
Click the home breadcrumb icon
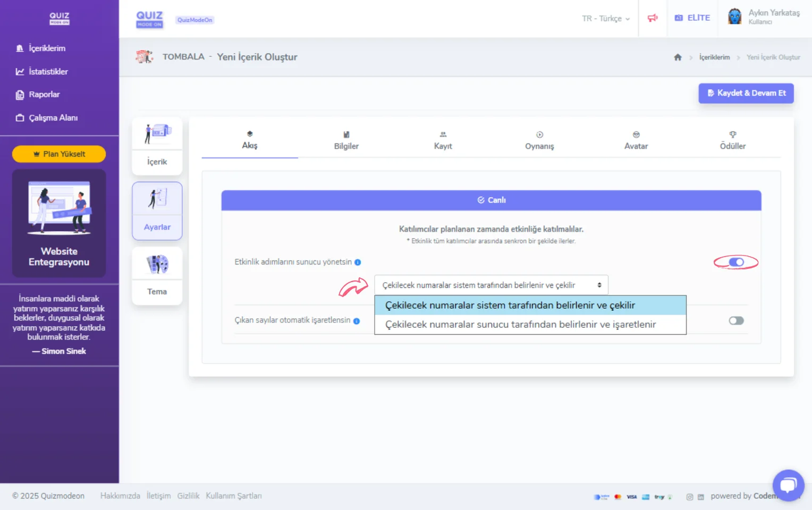tap(678, 57)
